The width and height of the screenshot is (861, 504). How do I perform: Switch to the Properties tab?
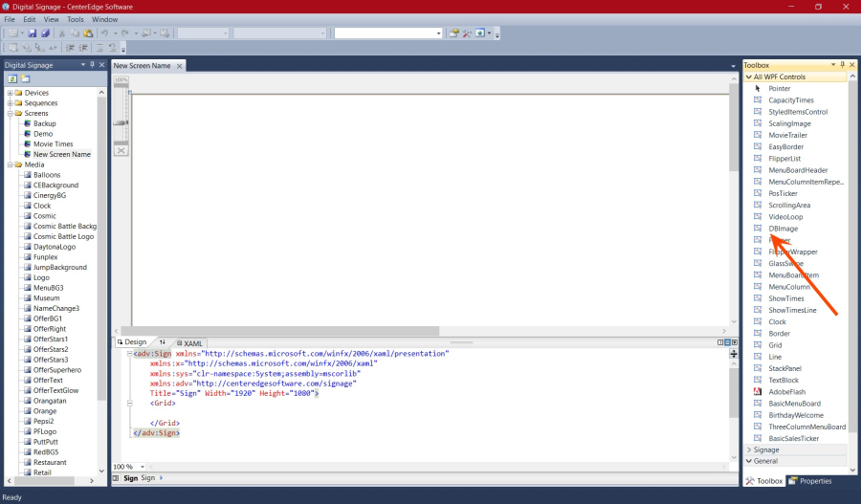coord(809,481)
